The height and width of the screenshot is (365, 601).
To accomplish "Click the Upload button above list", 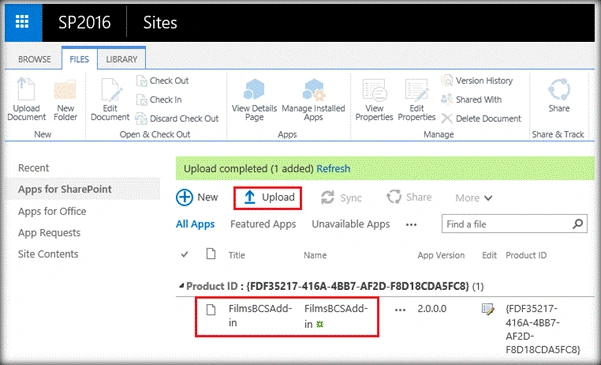I will (268, 198).
